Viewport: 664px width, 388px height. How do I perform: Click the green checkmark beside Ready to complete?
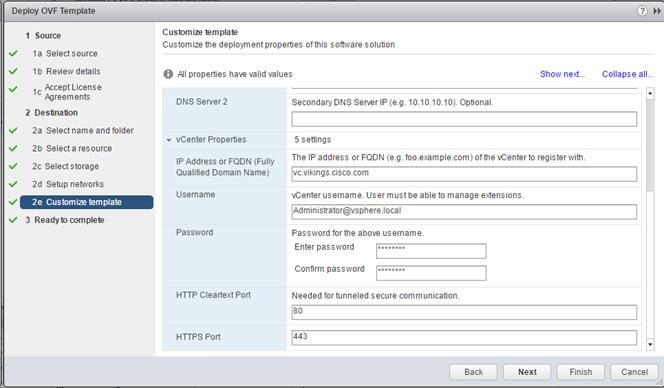[14, 220]
